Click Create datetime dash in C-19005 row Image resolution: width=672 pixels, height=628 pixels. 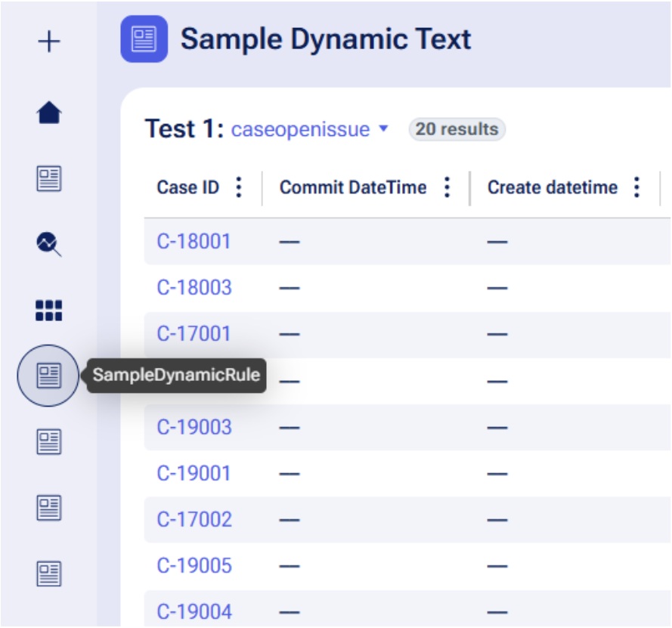[x=497, y=566]
